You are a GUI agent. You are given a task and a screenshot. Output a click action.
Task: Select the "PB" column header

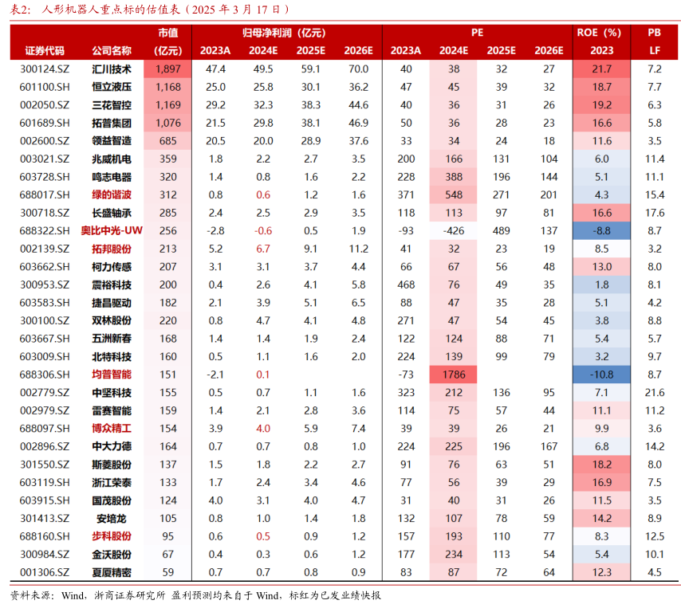[654, 33]
